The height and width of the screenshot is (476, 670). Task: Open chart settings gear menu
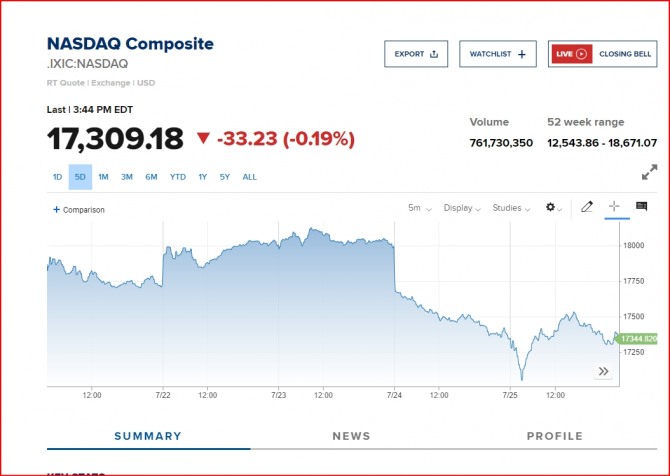coord(552,208)
